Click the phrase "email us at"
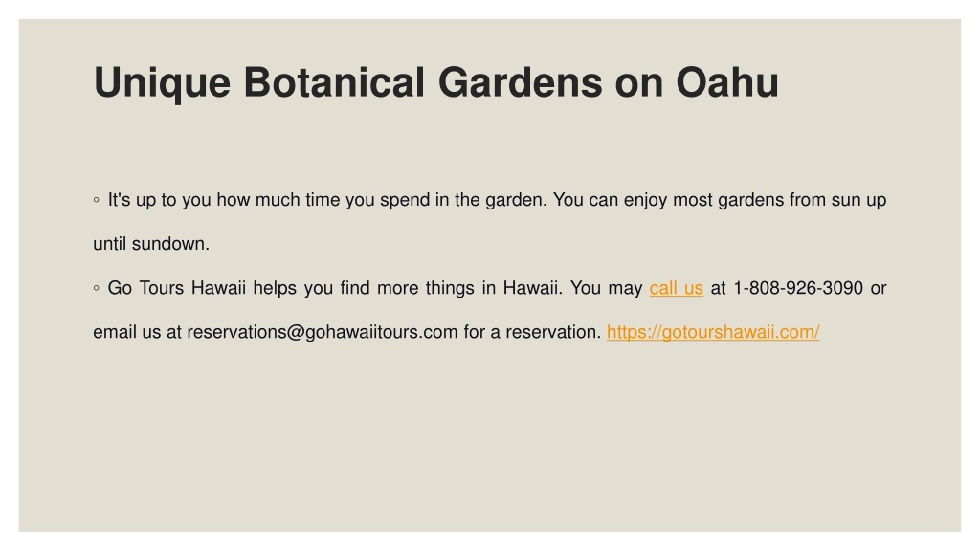The width and height of the screenshot is (980, 551). [138, 332]
